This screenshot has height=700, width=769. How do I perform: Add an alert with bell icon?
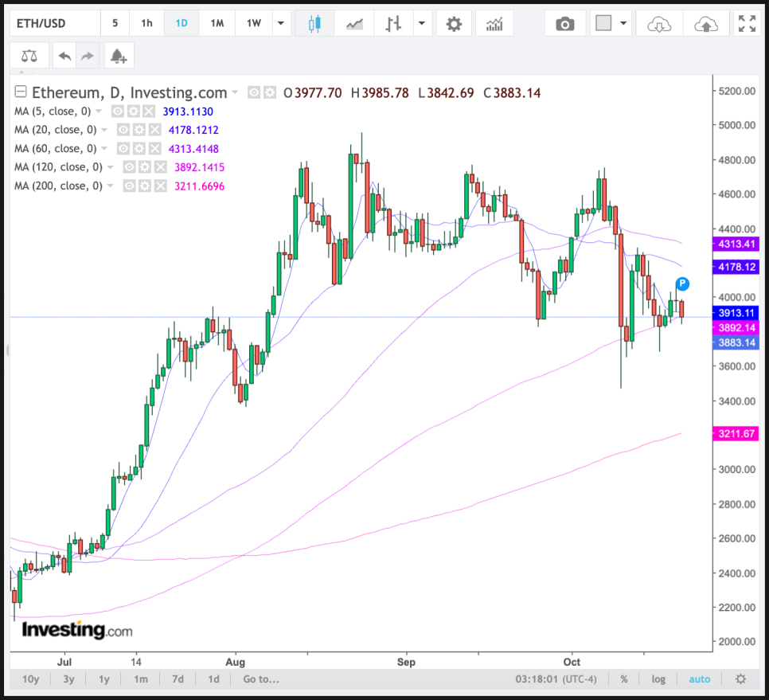pos(119,56)
